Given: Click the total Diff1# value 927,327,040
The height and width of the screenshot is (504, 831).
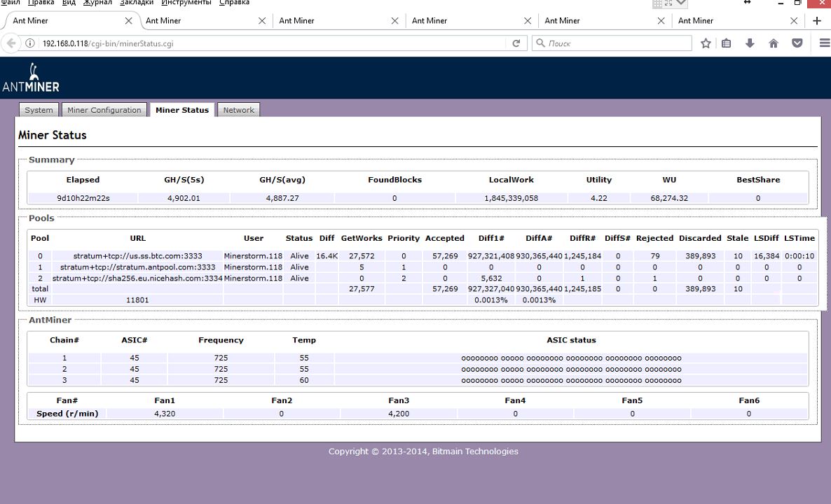Looking at the screenshot, I should 491,288.
